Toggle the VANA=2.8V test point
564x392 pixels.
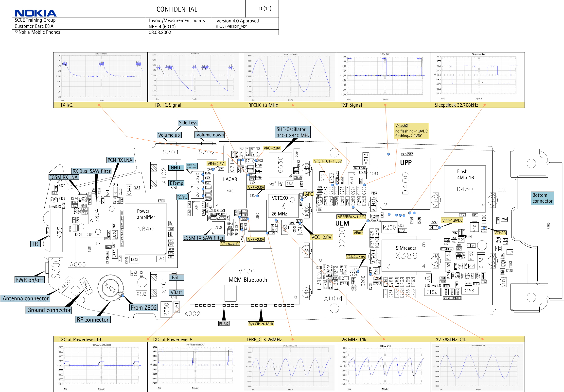[356, 257]
